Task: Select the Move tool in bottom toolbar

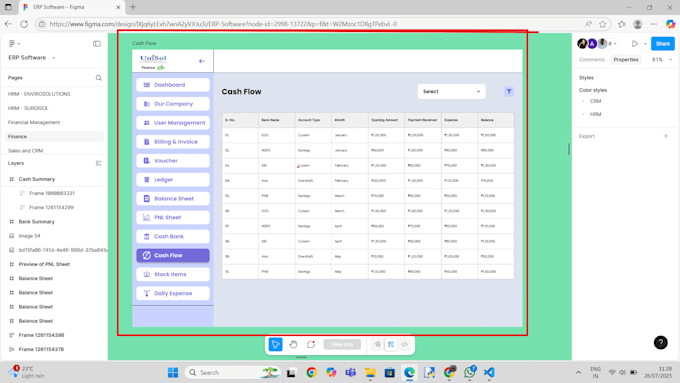Action: 275,344
